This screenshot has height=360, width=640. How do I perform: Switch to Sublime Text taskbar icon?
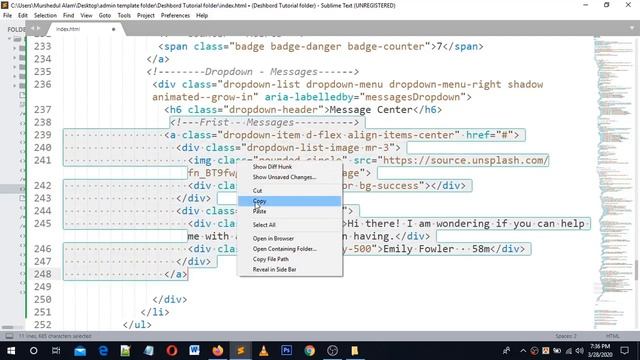click(x=241, y=351)
